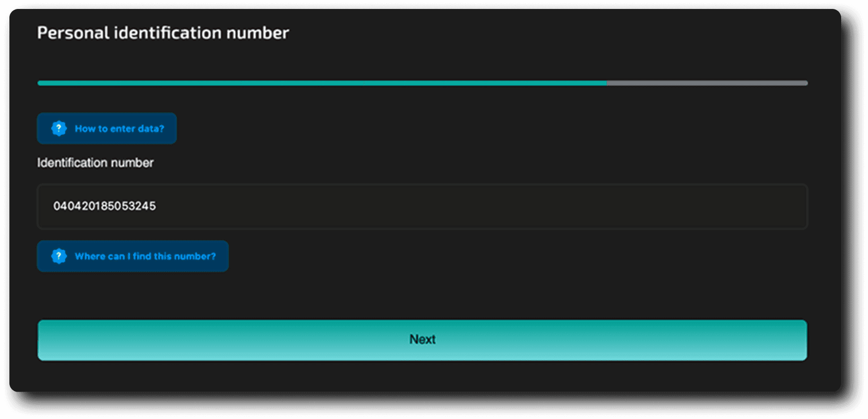Click the Next button

coord(422,340)
